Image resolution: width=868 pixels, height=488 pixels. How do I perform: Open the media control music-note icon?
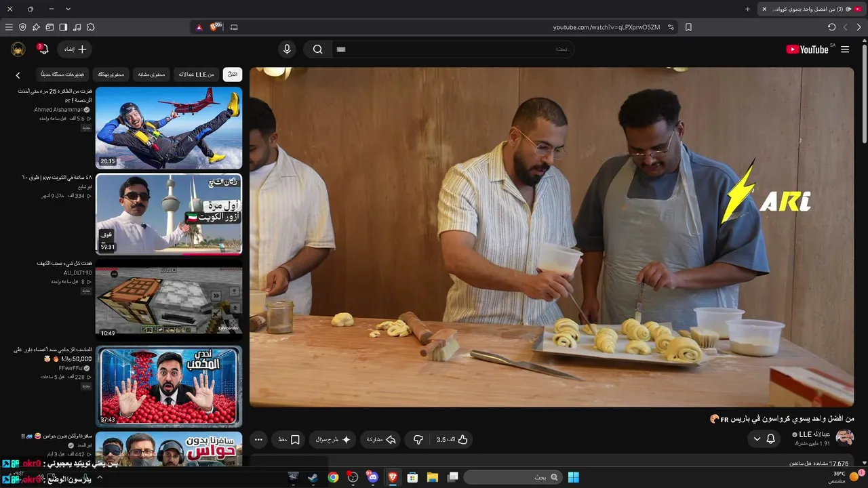point(77,27)
